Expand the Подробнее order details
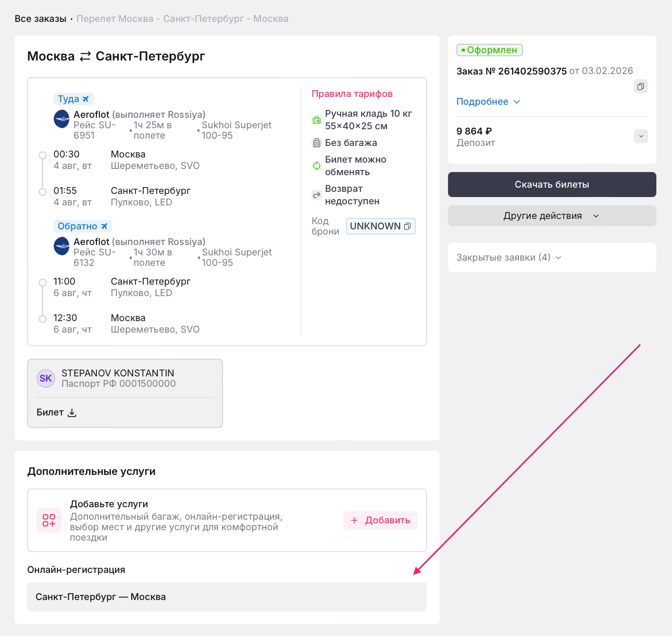 click(x=488, y=102)
